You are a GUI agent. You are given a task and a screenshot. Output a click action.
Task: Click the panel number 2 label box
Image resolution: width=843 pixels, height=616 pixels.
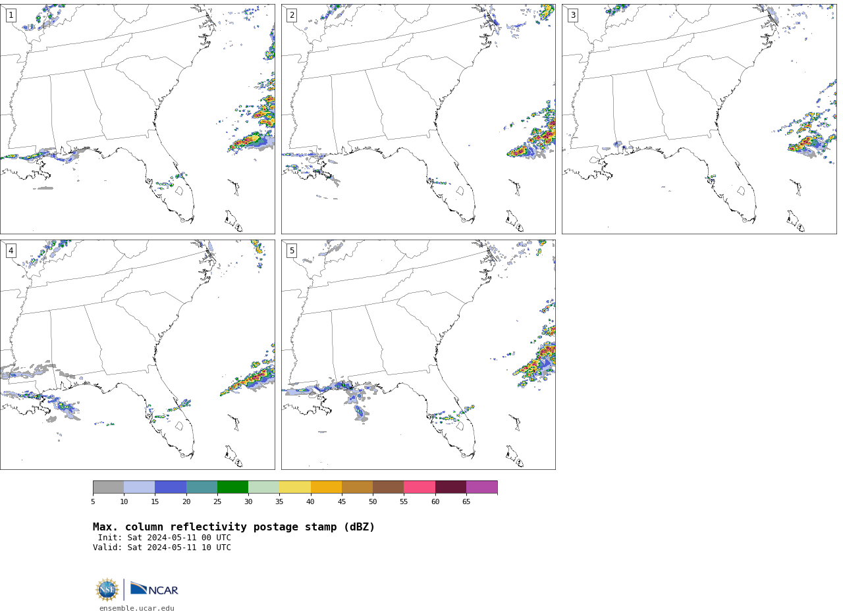click(292, 15)
